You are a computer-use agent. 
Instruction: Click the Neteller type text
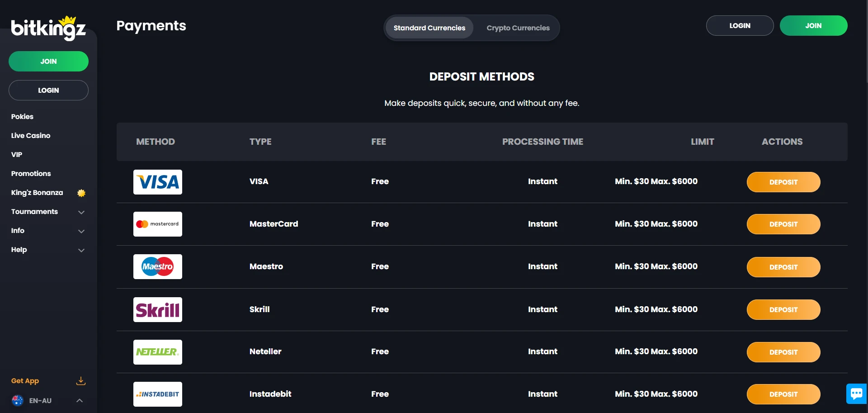pyautogui.click(x=265, y=351)
